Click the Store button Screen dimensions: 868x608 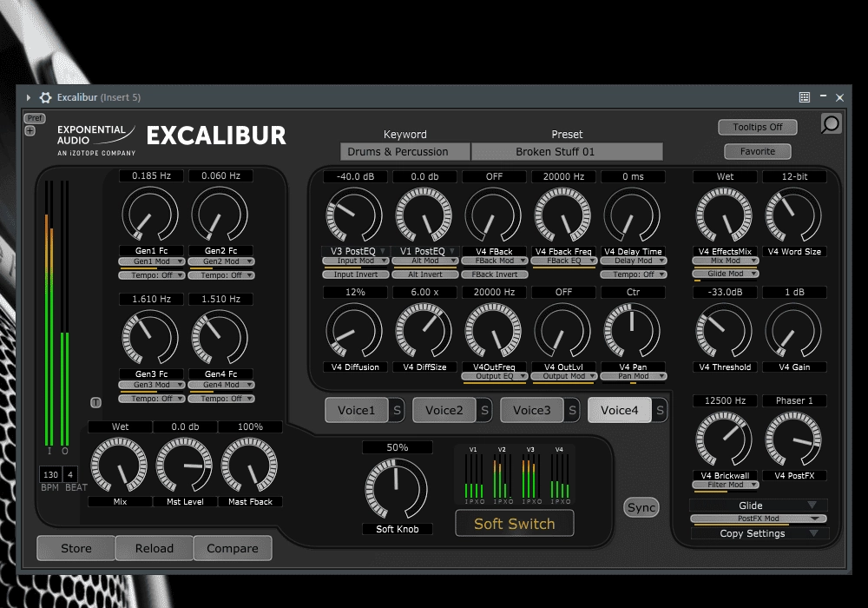pyautogui.click(x=76, y=548)
